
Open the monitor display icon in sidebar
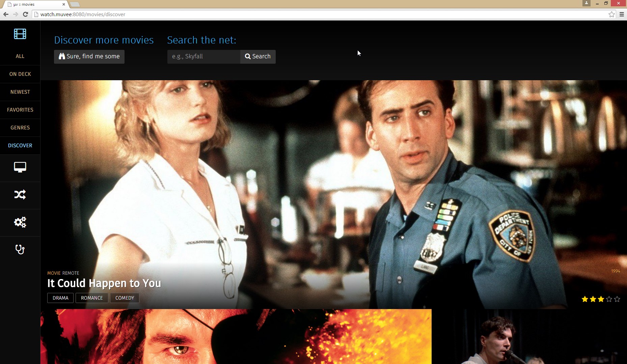pyautogui.click(x=20, y=167)
